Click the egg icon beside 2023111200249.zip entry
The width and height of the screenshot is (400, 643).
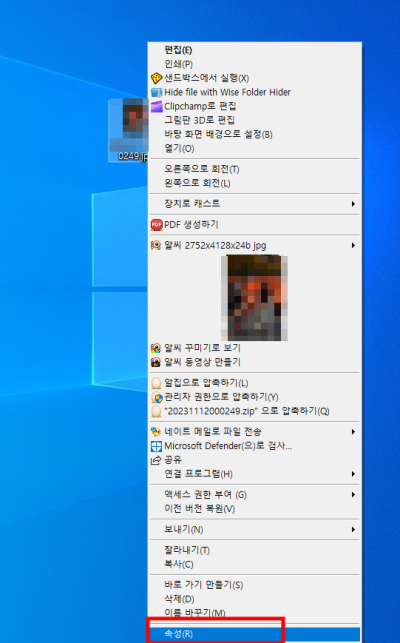coord(156,411)
